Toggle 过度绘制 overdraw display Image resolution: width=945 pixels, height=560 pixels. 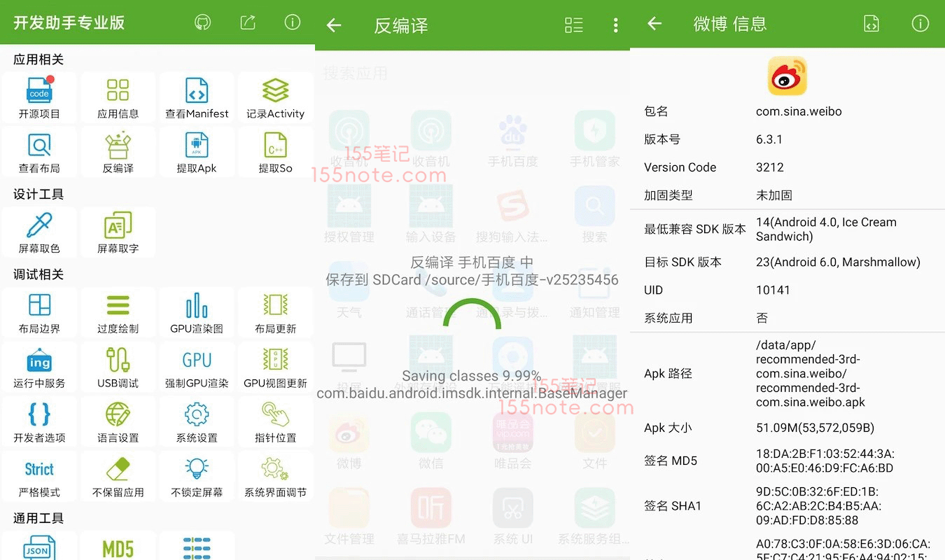tap(118, 313)
